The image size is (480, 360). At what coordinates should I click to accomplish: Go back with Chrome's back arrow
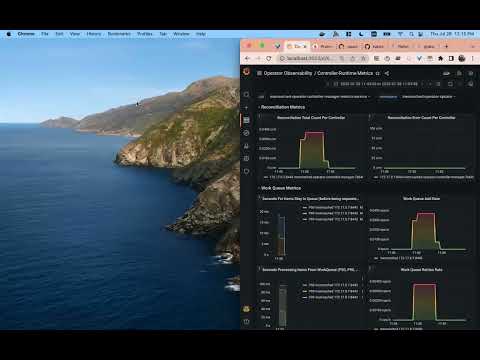(247, 58)
